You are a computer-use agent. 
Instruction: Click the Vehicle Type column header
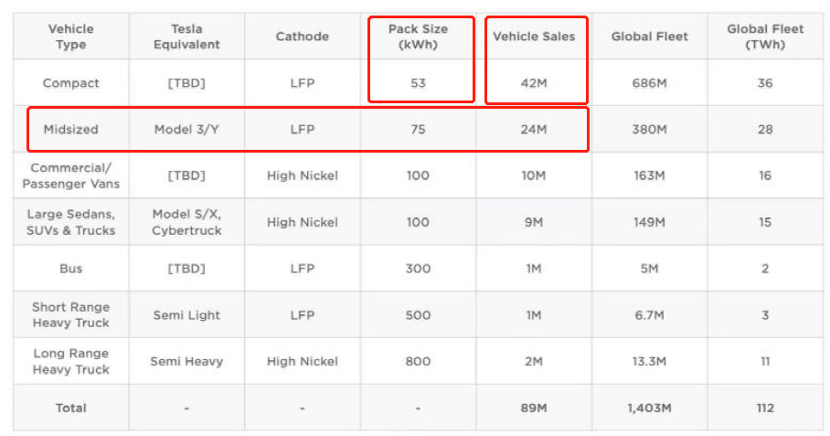coord(71,37)
